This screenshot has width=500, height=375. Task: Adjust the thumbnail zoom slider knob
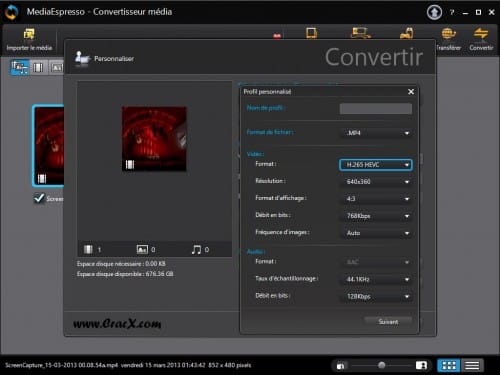[x=382, y=365]
